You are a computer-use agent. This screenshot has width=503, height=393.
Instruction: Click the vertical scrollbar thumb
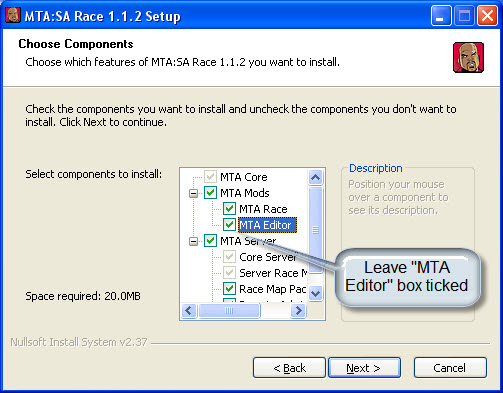pos(315,230)
